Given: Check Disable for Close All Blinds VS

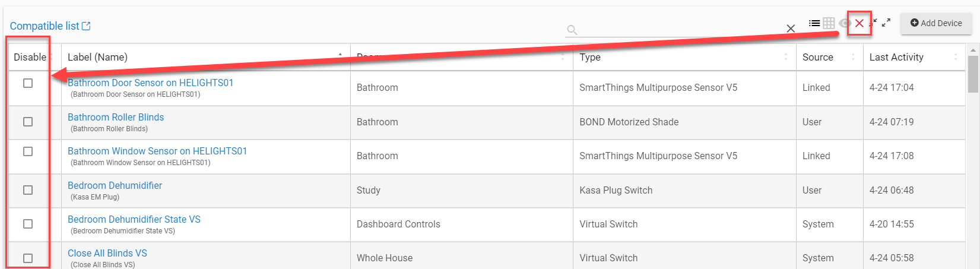Looking at the screenshot, I should tap(28, 258).
